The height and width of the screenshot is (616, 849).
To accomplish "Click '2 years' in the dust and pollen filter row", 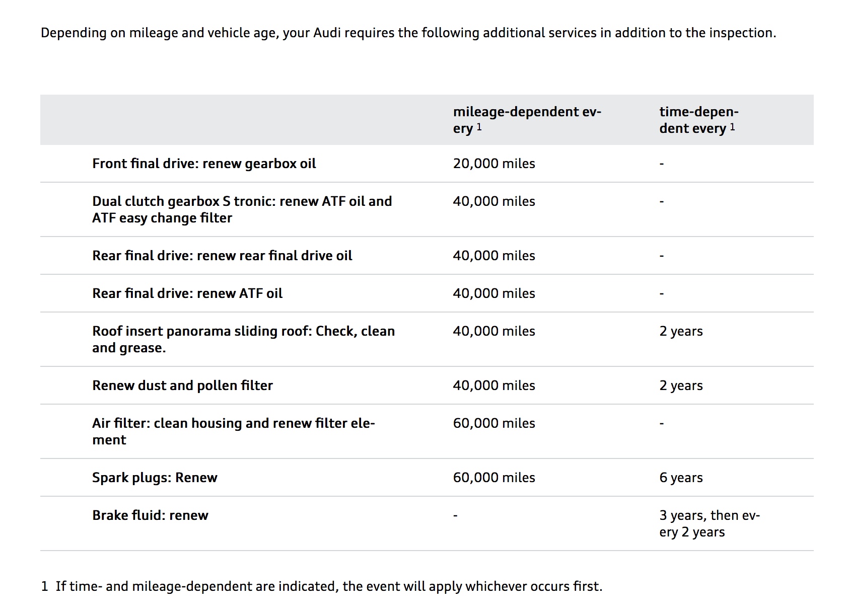I will click(x=681, y=386).
